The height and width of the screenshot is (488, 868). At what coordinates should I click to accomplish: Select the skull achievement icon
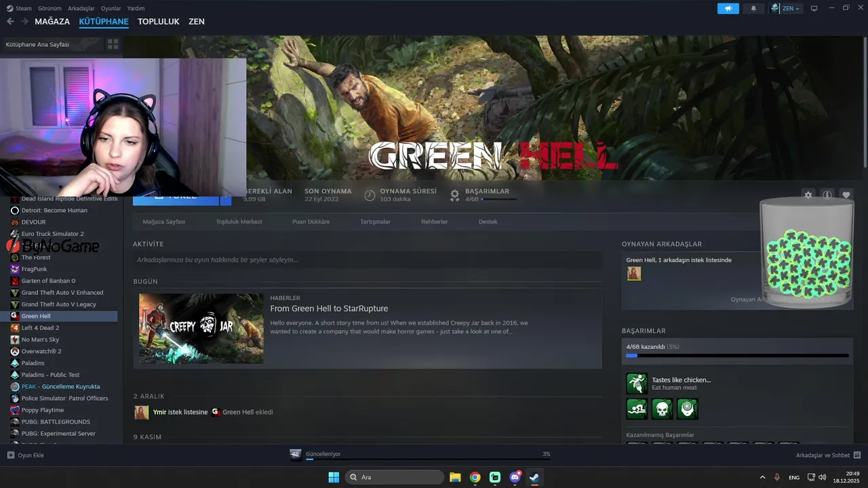(662, 409)
